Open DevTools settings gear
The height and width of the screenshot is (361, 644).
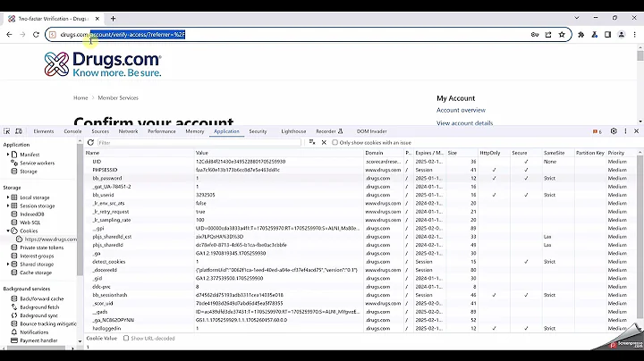tap(614, 131)
